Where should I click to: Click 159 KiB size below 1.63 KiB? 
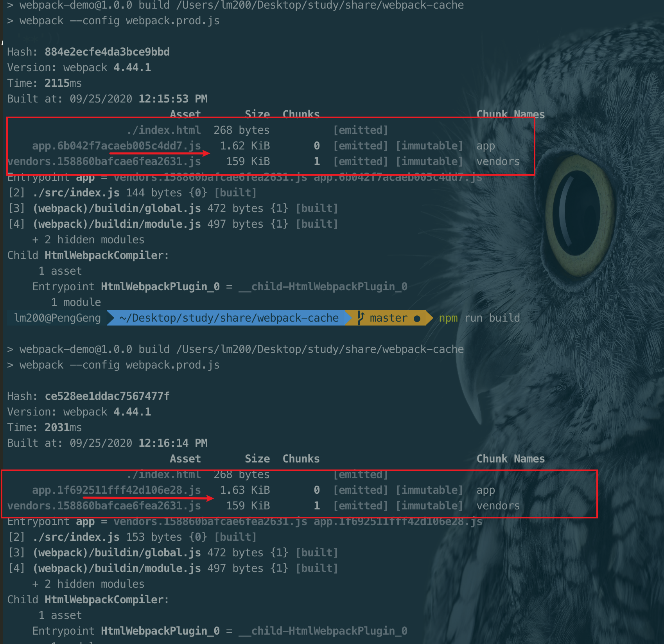[248, 506]
